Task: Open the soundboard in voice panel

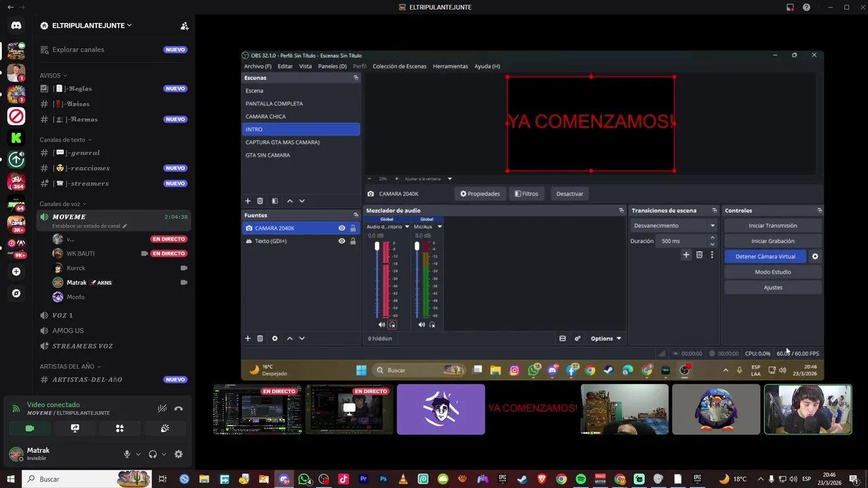Action: pyautogui.click(x=165, y=428)
